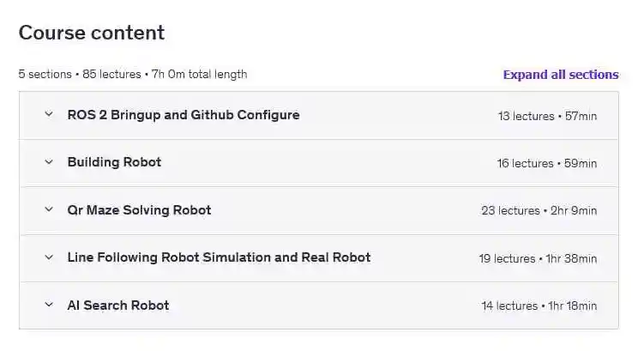This screenshot has width=644, height=351.
Task: Toggle the Line Following Robot section chevron
Action: [49, 257]
